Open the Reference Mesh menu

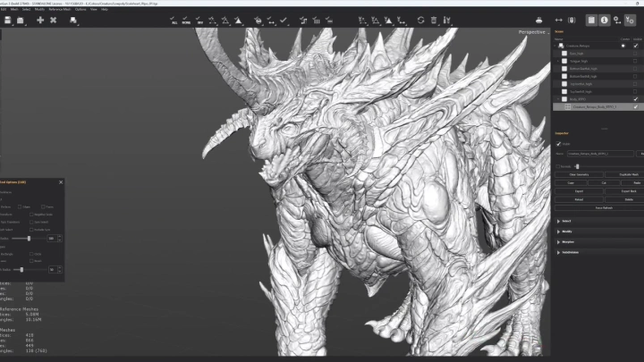pos(60,9)
